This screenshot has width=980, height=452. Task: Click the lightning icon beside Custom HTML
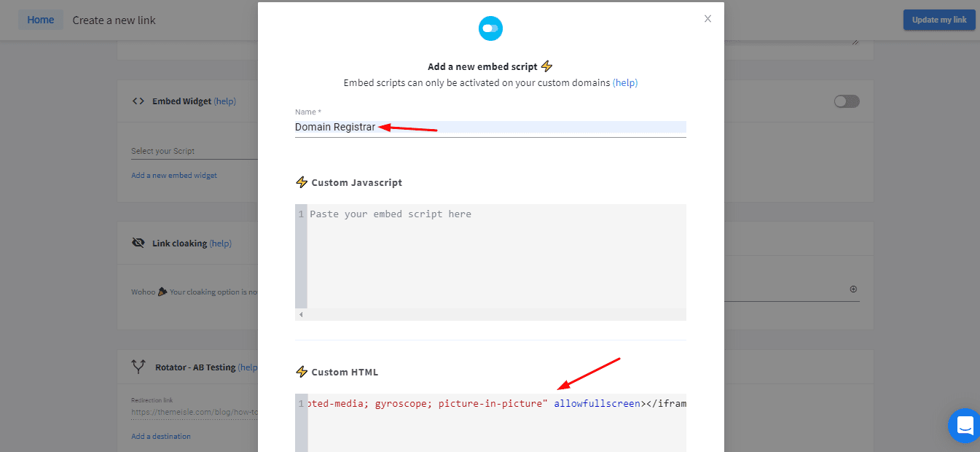click(302, 372)
